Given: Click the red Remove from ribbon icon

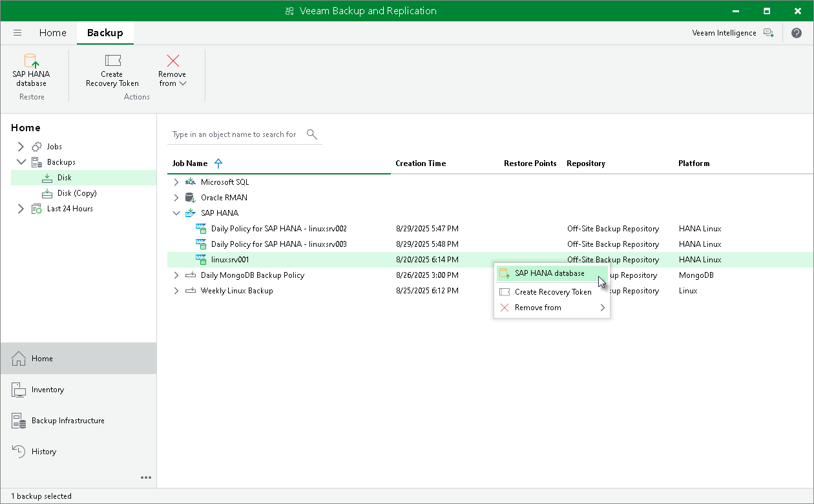Looking at the screenshot, I should [172, 61].
